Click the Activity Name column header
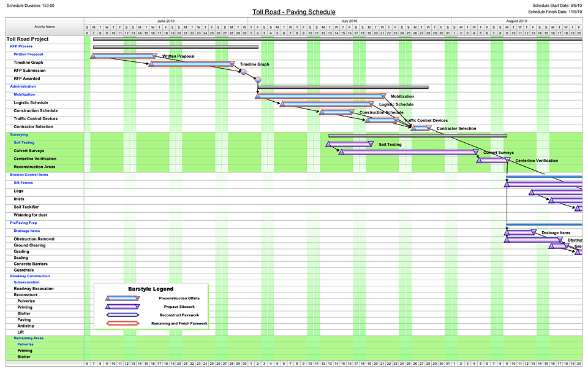Screen dimensions: 588x371 pyautogui.click(x=44, y=27)
